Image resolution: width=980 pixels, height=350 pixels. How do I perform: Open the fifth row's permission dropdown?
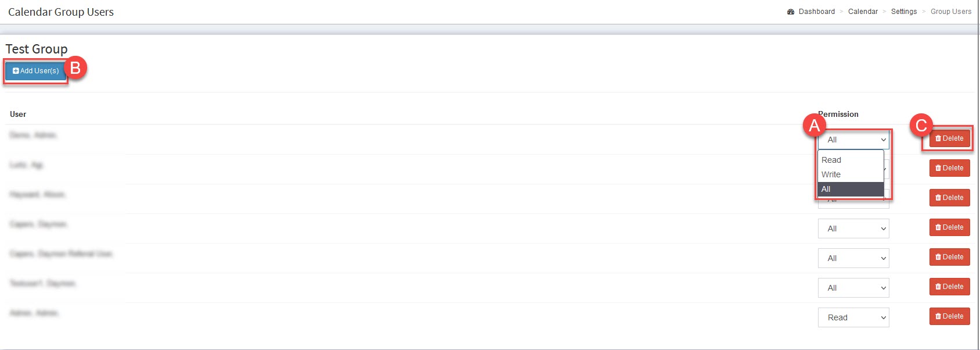(x=853, y=258)
